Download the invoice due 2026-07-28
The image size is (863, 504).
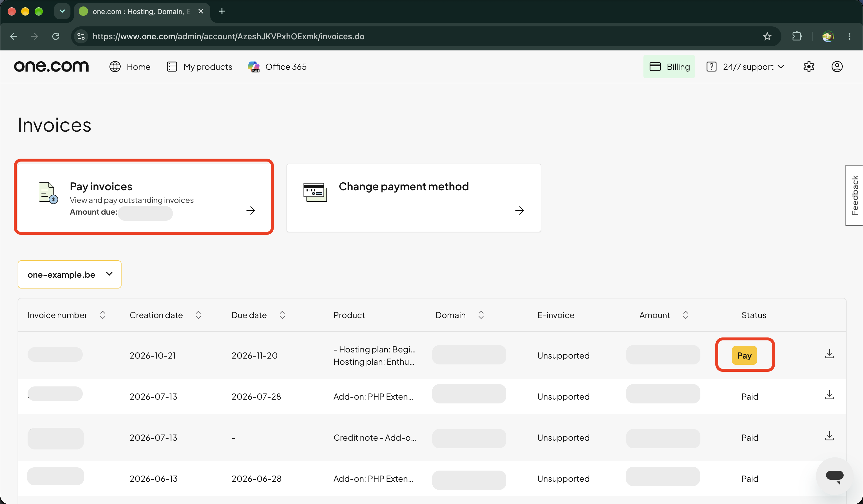click(x=829, y=395)
